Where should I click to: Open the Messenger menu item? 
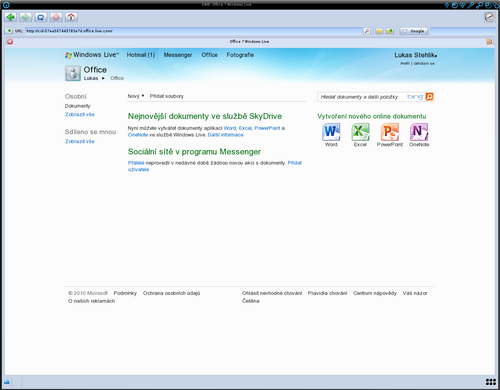[178, 55]
